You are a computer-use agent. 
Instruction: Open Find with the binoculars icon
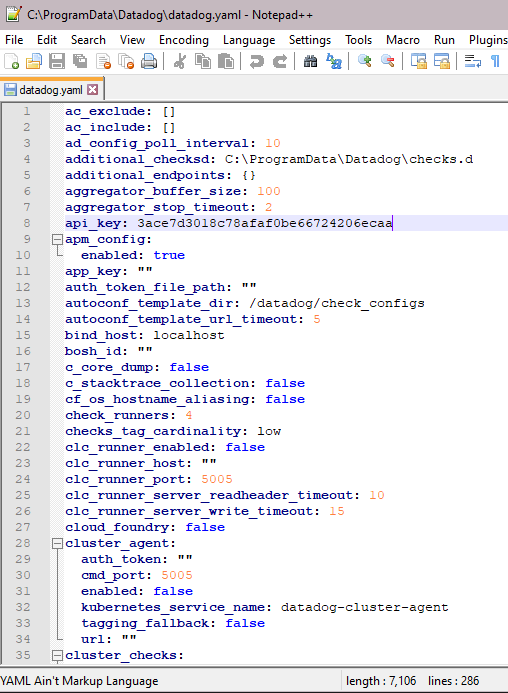310,61
